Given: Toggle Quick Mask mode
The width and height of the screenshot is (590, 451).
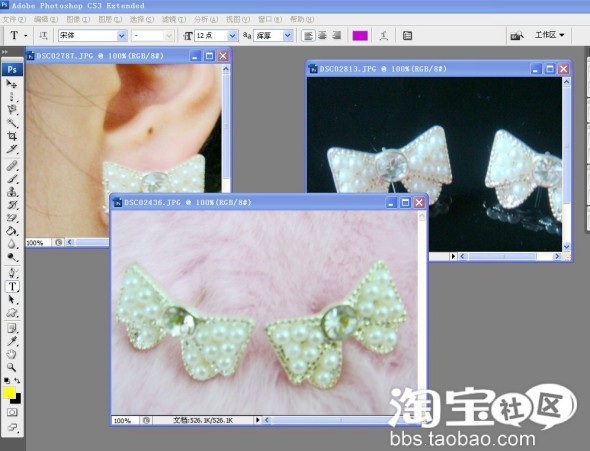Looking at the screenshot, I should pyautogui.click(x=12, y=412).
